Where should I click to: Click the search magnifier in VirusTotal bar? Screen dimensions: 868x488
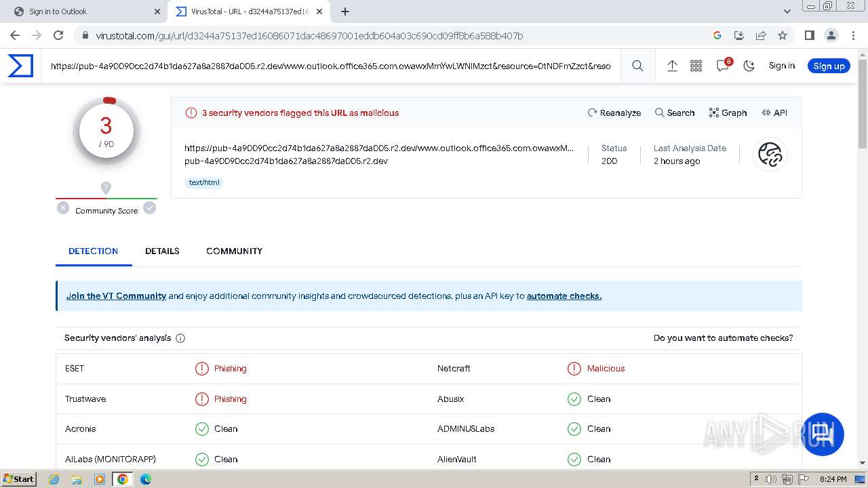(x=637, y=66)
